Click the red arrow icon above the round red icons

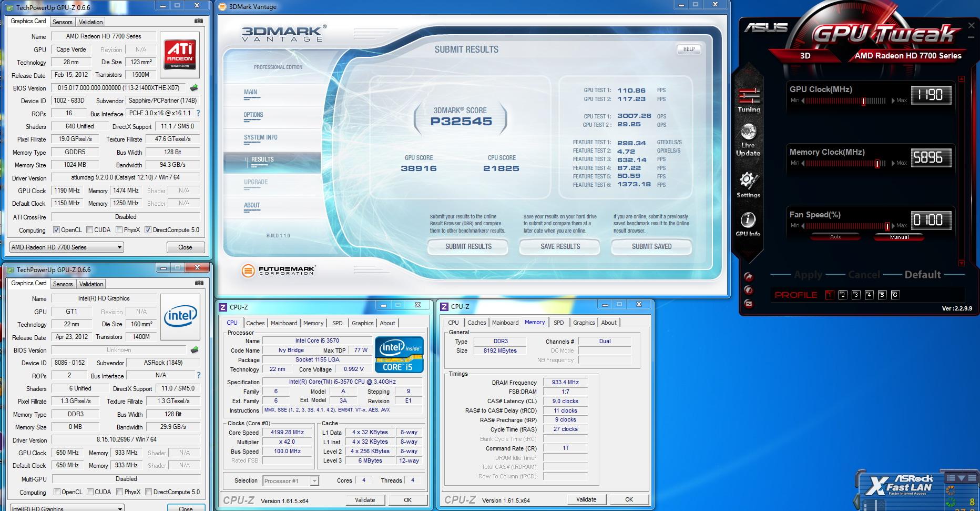748,277
